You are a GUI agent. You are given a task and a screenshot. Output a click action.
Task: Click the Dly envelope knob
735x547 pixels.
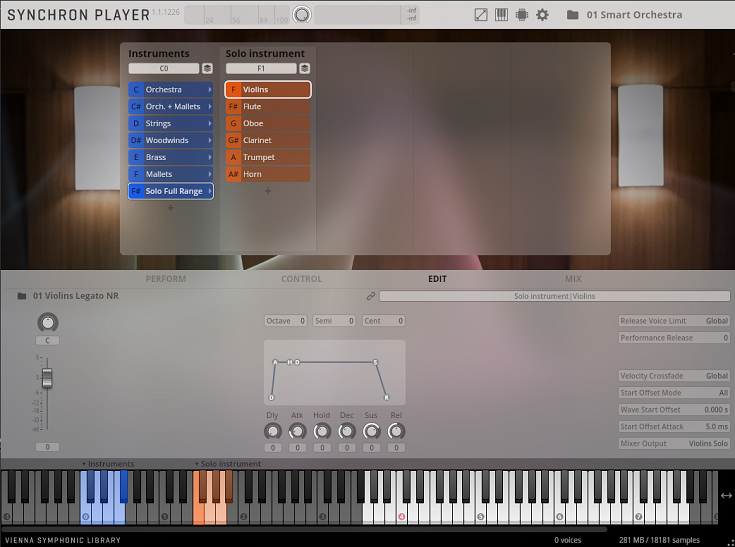click(272, 431)
